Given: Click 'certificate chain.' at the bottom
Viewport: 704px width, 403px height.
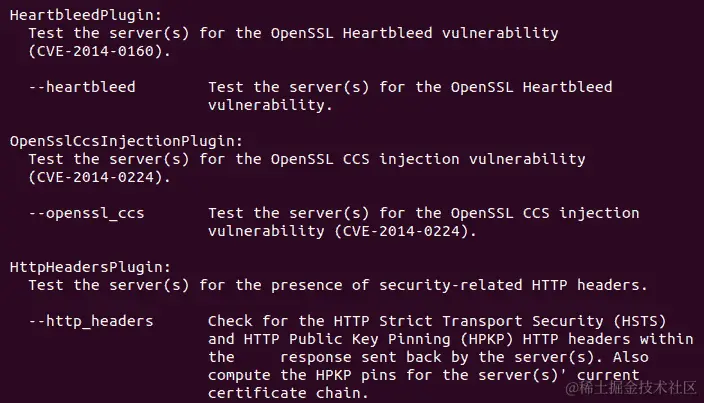Looking at the screenshot, I should click(288, 393).
